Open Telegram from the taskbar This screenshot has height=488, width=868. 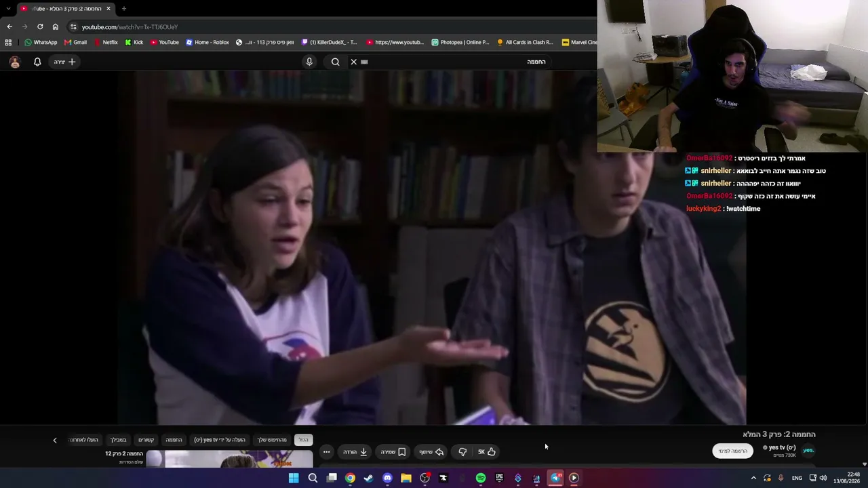coord(555,478)
